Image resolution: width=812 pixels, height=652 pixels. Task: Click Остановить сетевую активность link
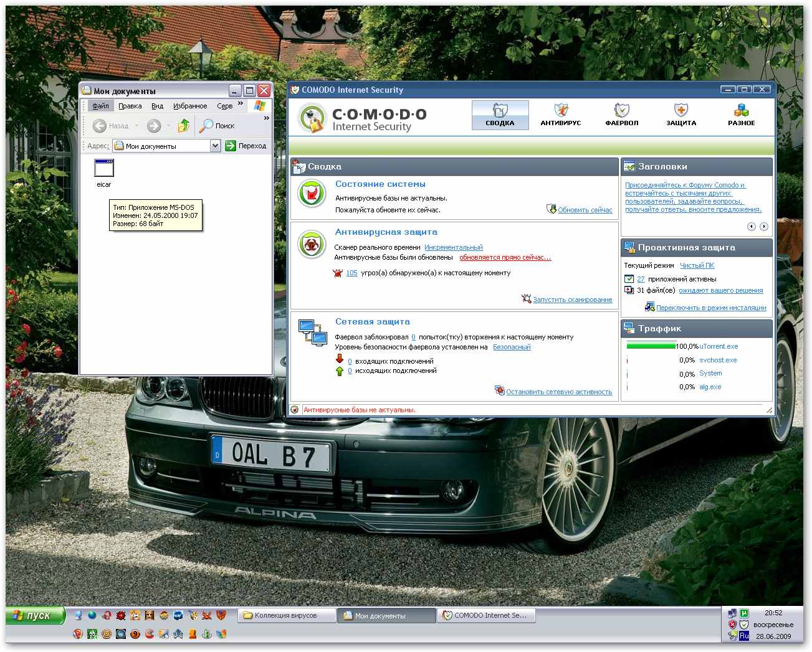(558, 392)
